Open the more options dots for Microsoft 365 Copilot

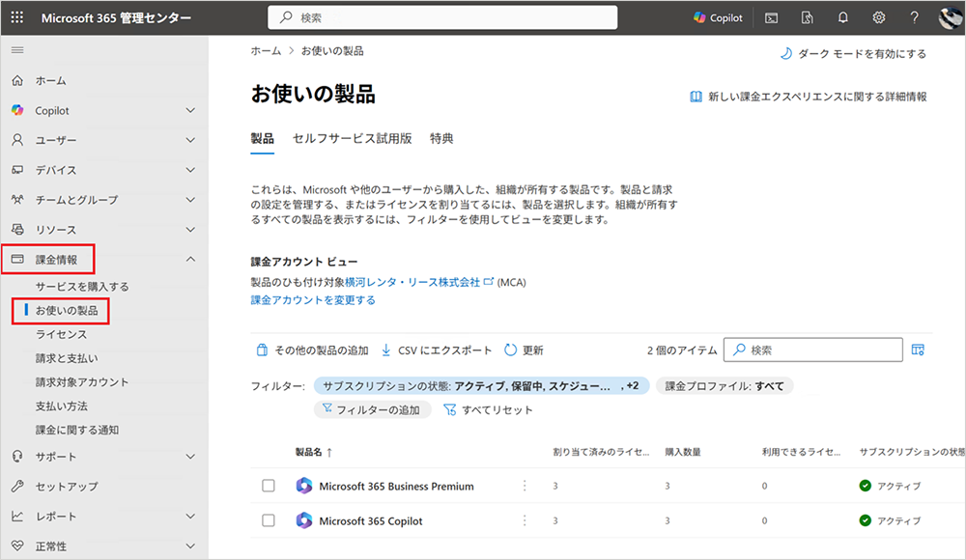[x=525, y=520]
